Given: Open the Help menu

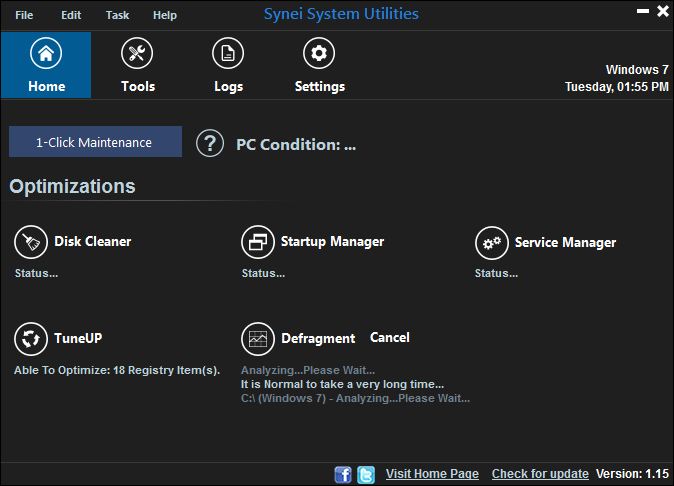Looking at the screenshot, I should [165, 15].
